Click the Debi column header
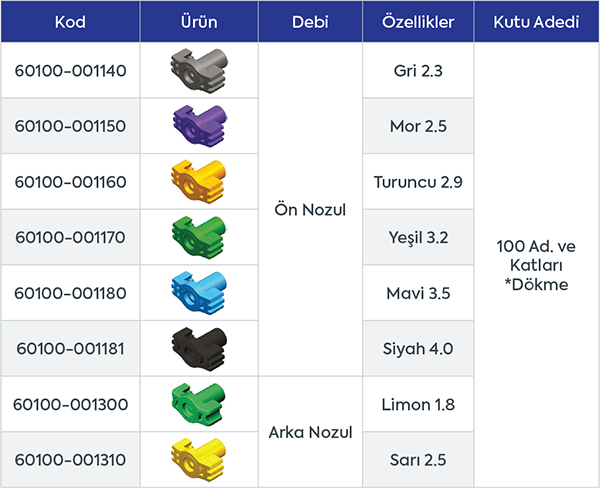The width and height of the screenshot is (600, 488). [x=309, y=22]
